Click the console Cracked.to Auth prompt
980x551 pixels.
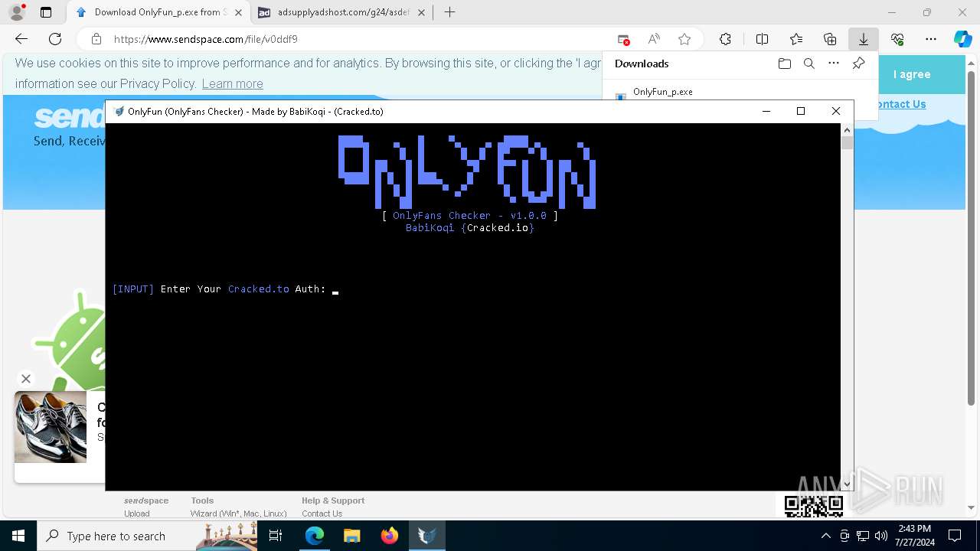click(x=225, y=289)
